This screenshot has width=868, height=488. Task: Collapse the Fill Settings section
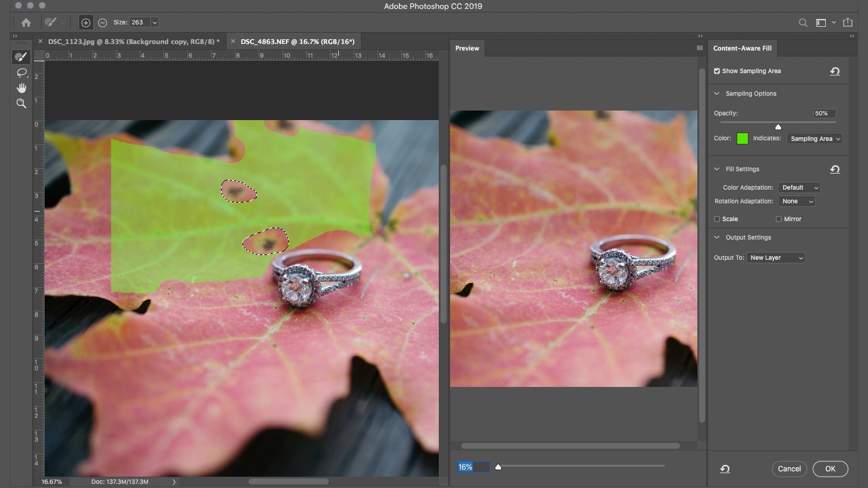pyautogui.click(x=717, y=169)
